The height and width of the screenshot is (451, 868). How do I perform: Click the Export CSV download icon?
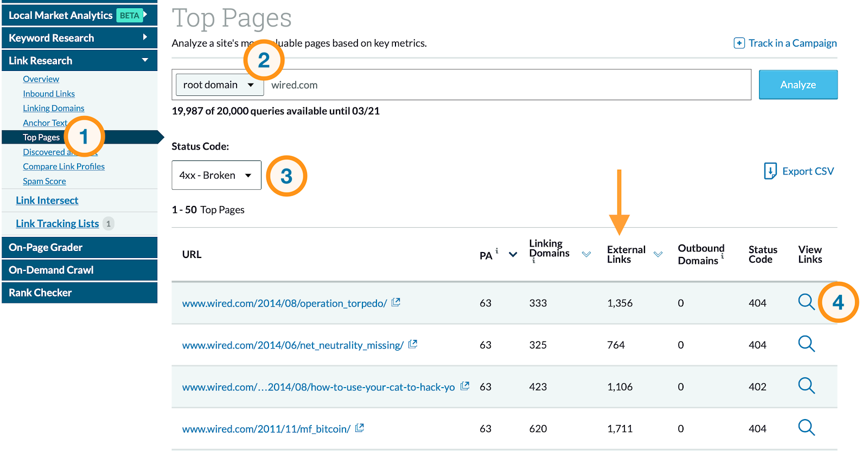click(x=770, y=171)
